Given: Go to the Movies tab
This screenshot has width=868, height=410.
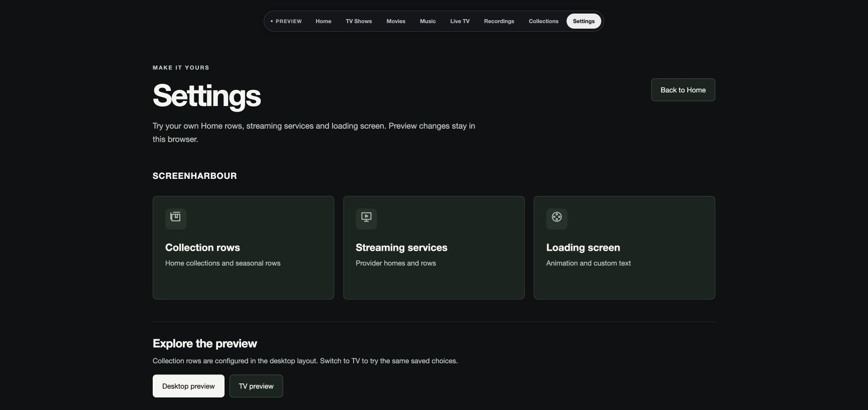Looking at the screenshot, I should pyautogui.click(x=396, y=21).
